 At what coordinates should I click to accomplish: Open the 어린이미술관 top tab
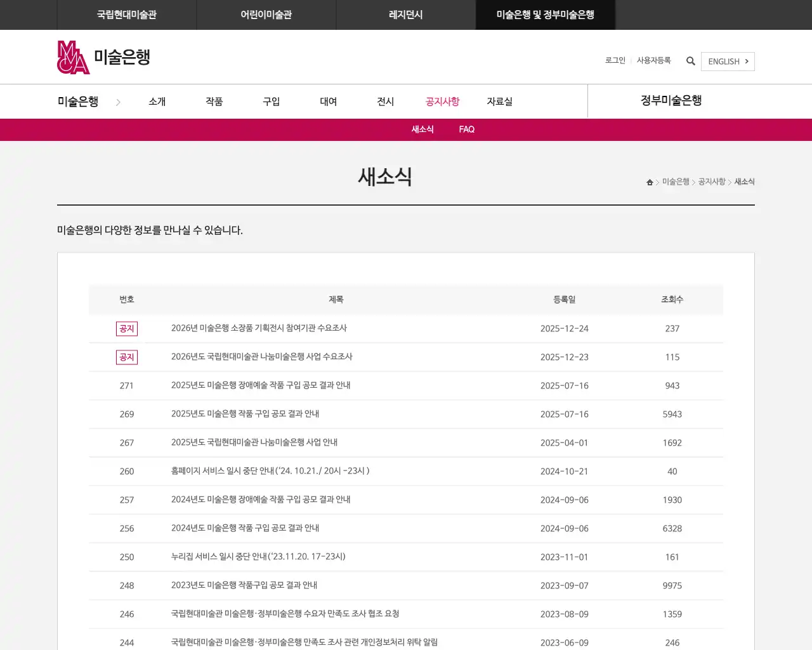click(x=266, y=15)
